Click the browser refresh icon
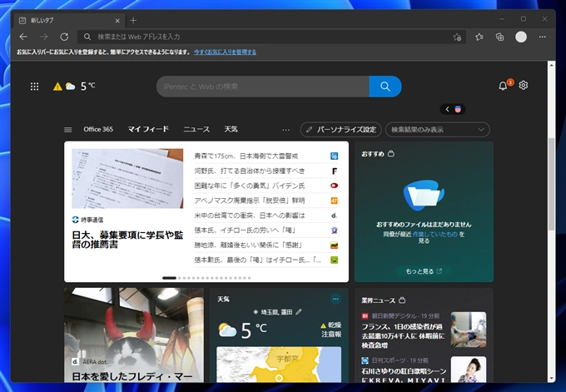 click(x=64, y=37)
